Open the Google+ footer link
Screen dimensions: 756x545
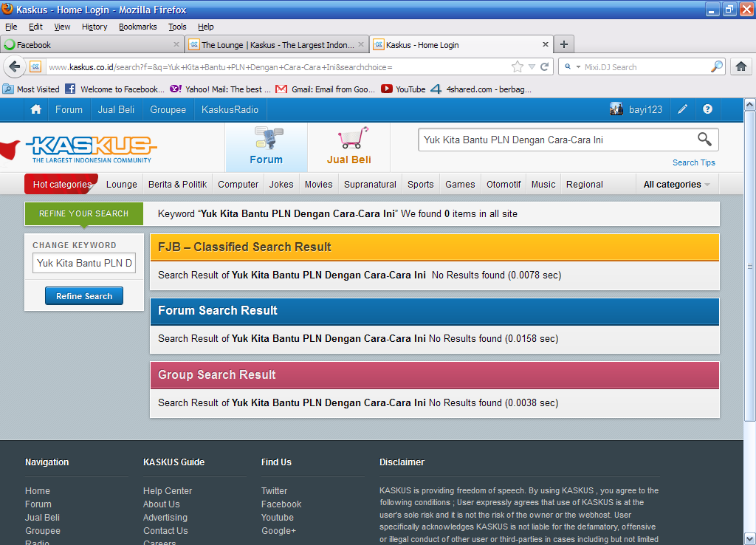coord(278,530)
